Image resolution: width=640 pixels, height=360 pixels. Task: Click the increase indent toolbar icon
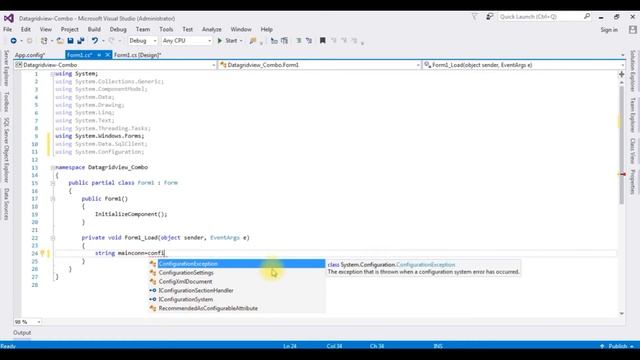click(284, 41)
